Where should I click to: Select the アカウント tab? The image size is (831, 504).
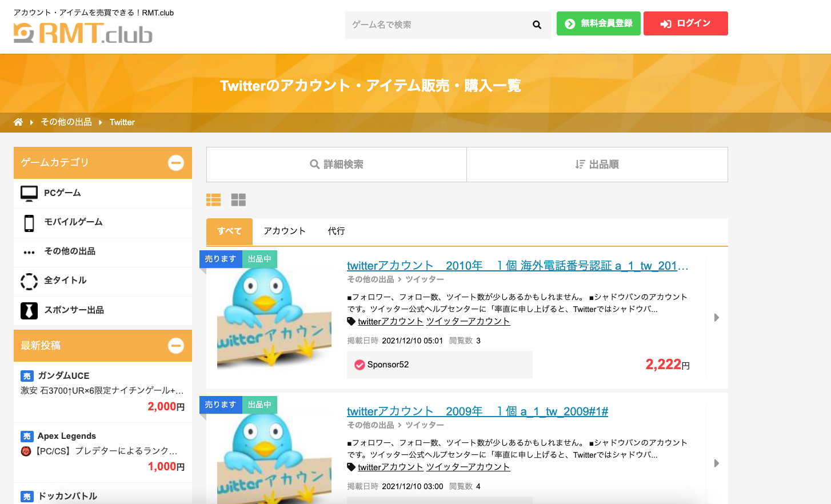(x=285, y=231)
